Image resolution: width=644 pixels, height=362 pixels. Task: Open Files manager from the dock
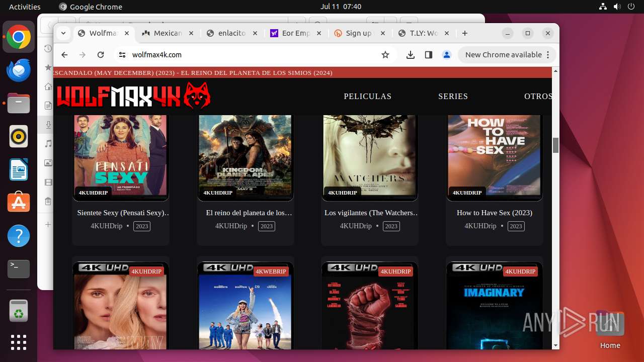pos(19,104)
